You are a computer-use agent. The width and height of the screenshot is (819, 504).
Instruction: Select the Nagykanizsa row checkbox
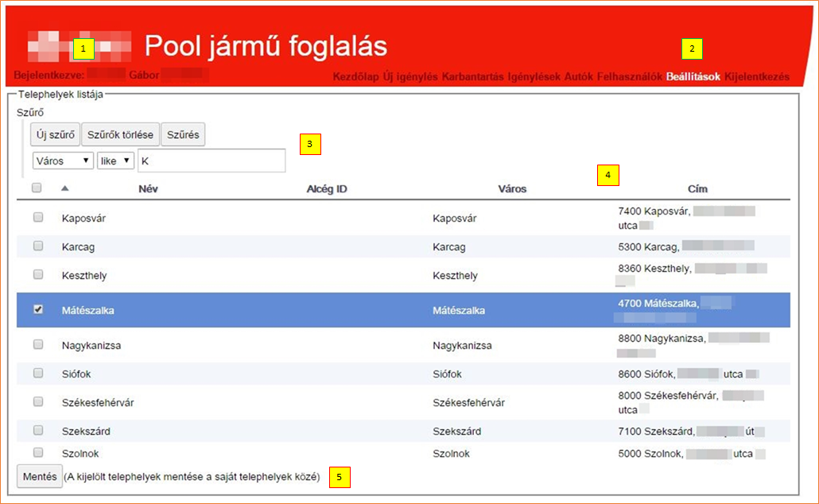tap(38, 344)
